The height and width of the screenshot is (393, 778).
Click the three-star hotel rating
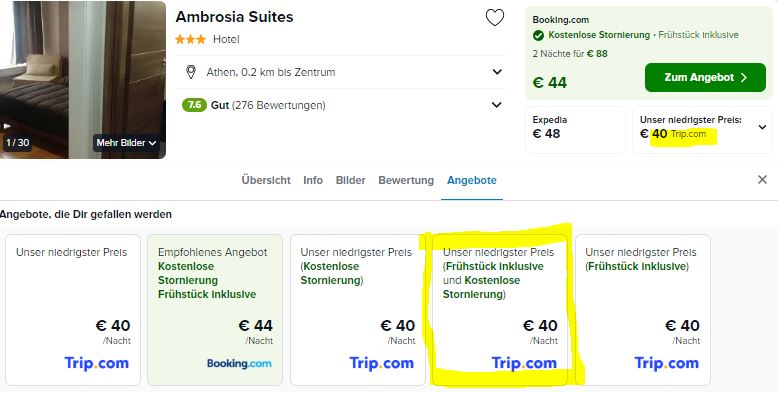(191, 39)
